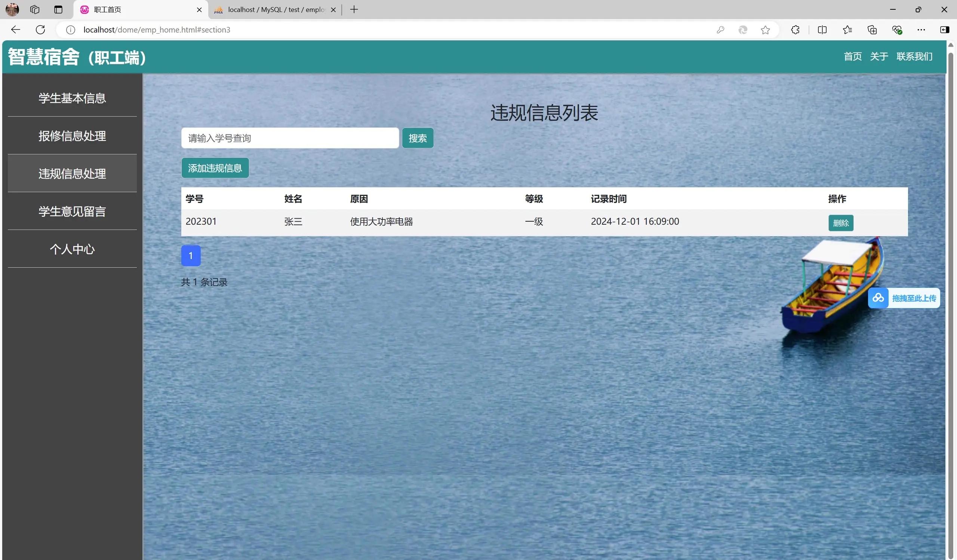Open the password key icon in address bar

[x=720, y=30]
